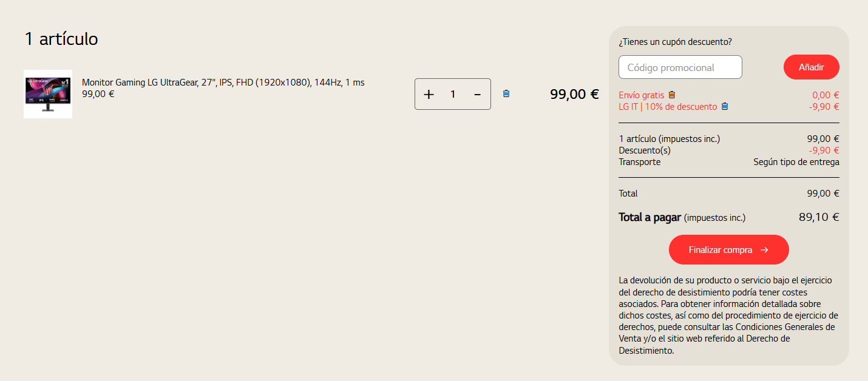Click the Descuento(s) summary row label
The image size is (868, 381).
click(645, 150)
